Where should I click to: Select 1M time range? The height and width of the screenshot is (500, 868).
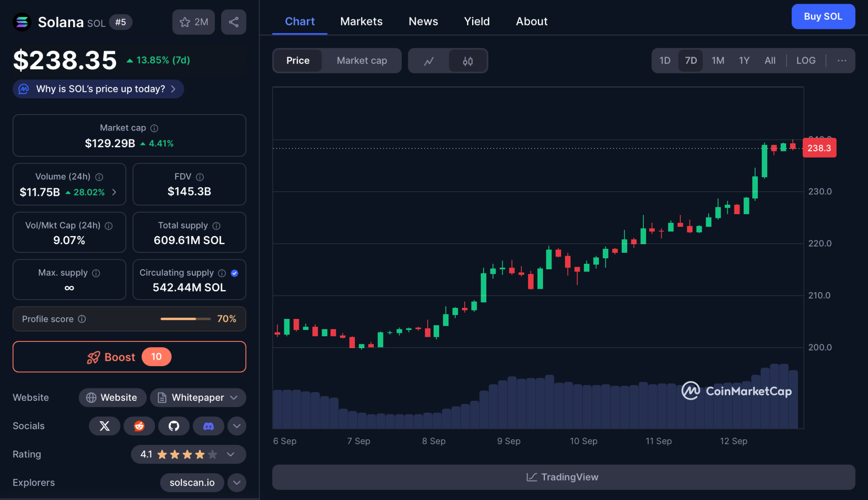(x=718, y=61)
